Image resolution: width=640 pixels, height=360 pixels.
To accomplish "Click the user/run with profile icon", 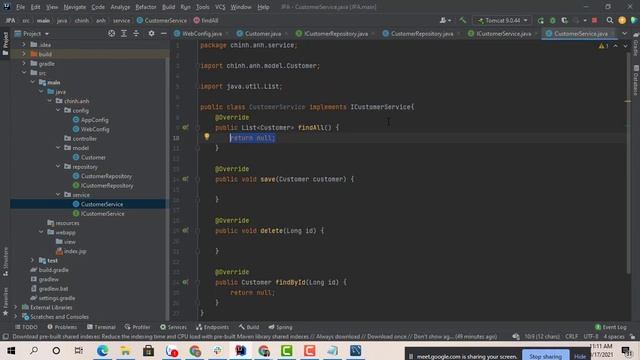I will click(445, 20).
